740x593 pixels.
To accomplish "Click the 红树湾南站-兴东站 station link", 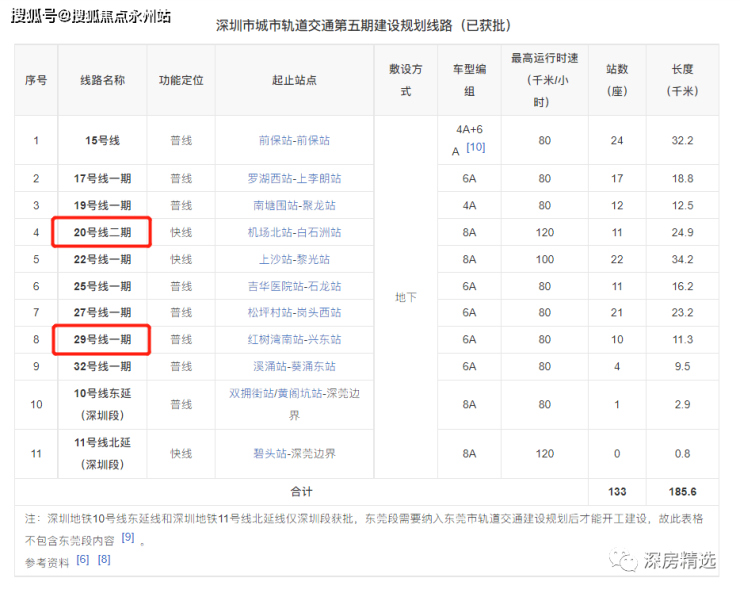I will pyautogui.click(x=294, y=340).
